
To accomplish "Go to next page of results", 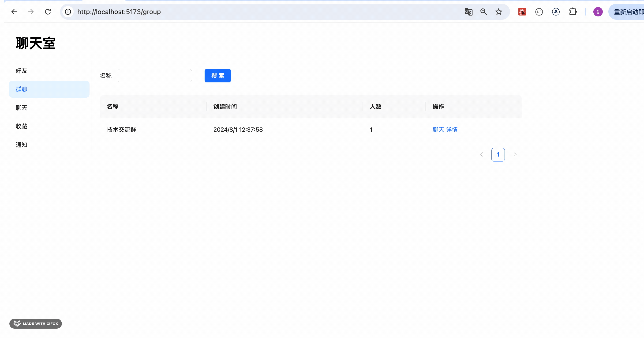I will click(515, 154).
